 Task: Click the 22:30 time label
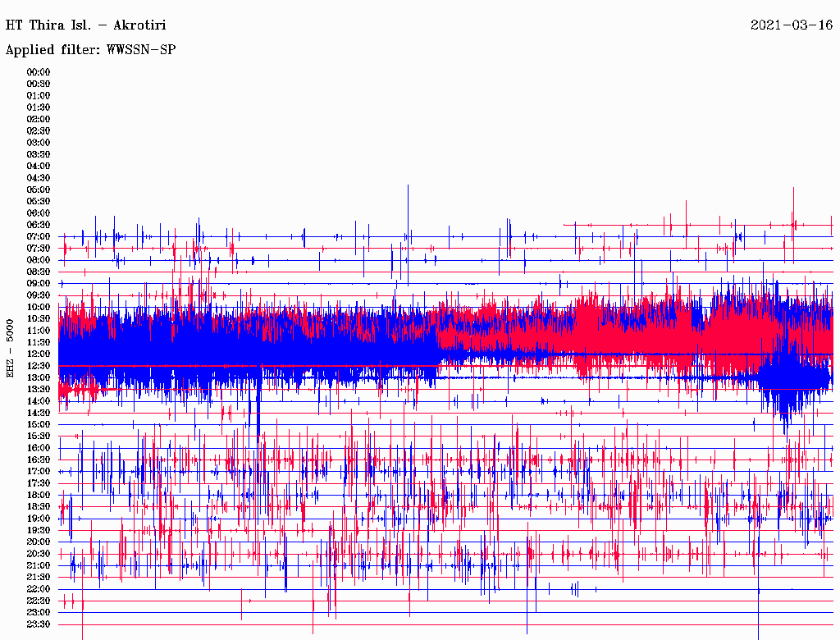click(x=39, y=601)
